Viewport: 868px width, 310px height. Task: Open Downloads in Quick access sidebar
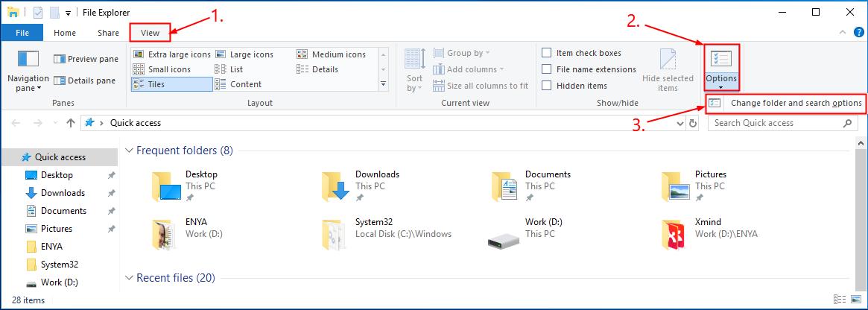click(x=63, y=193)
